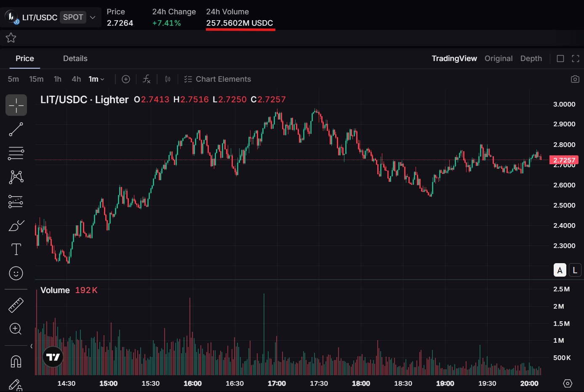The height and width of the screenshot is (392, 584).
Task: Take a chart snapshot with camera icon
Action: [575, 79]
